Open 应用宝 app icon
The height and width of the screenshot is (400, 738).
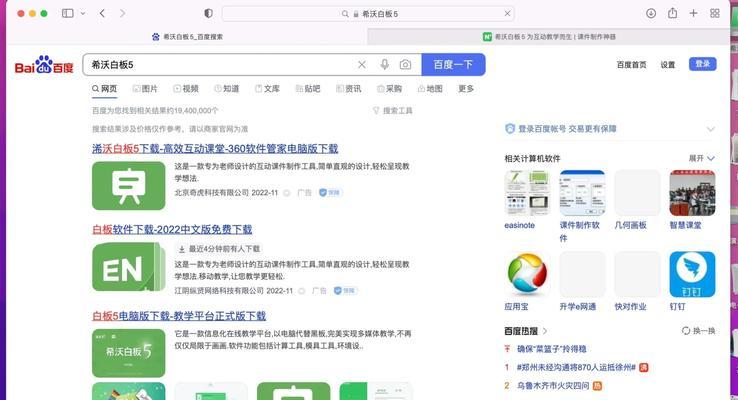coord(527,274)
